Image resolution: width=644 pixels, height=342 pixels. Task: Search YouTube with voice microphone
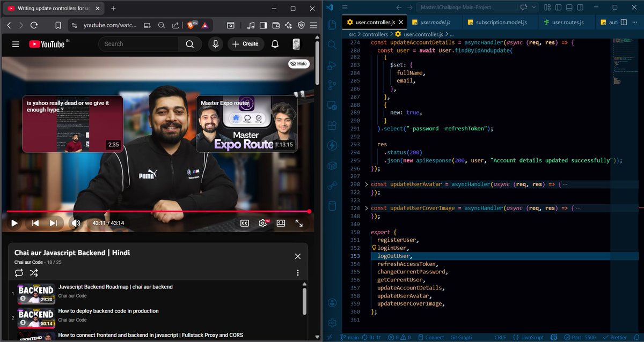point(215,44)
